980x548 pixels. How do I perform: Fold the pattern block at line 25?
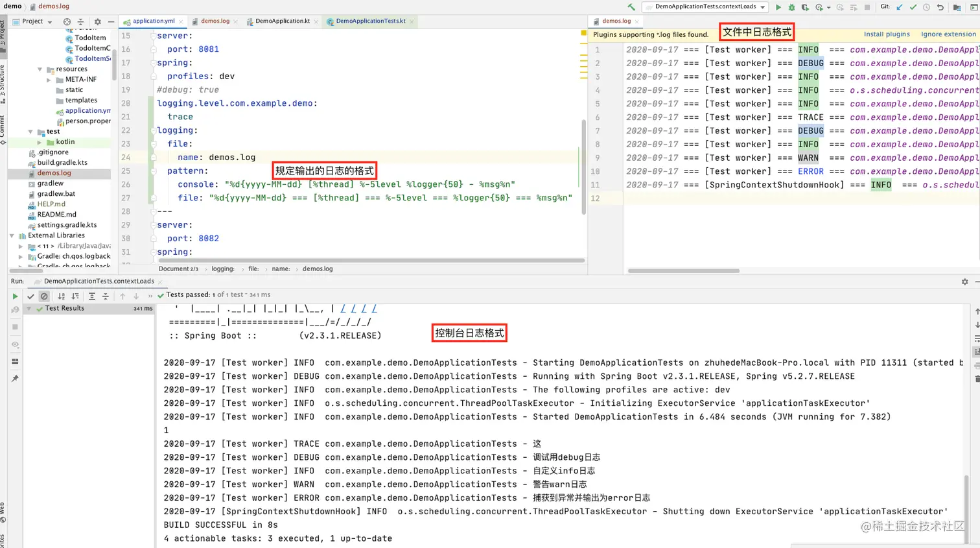[154, 171]
